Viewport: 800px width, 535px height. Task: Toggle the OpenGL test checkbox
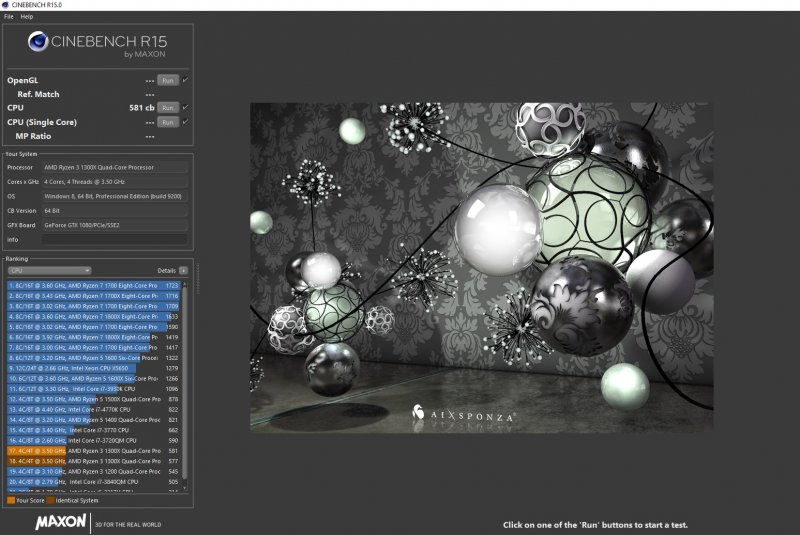(x=185, y=80)
